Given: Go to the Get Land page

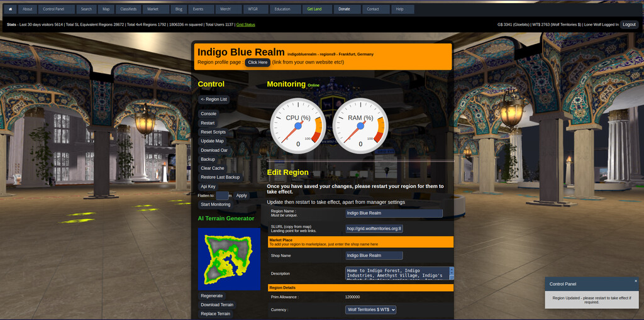Looking at the screenshot, I should point(314,9).
